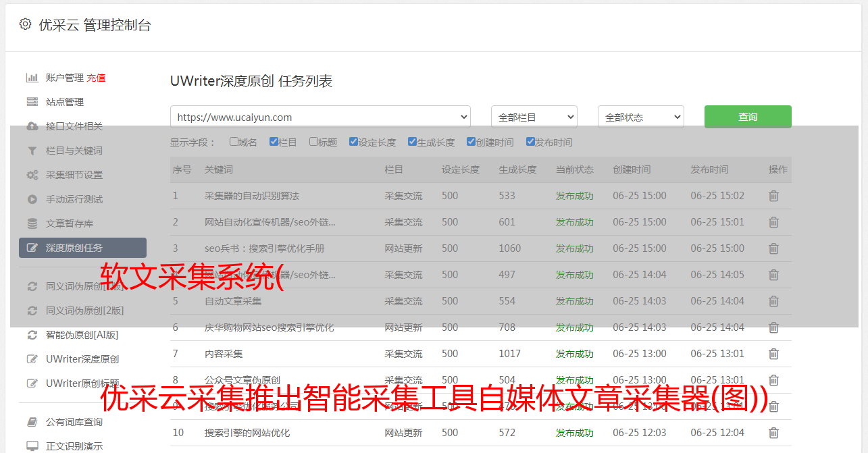Click the 优采云 管理控制台 title

95,25
